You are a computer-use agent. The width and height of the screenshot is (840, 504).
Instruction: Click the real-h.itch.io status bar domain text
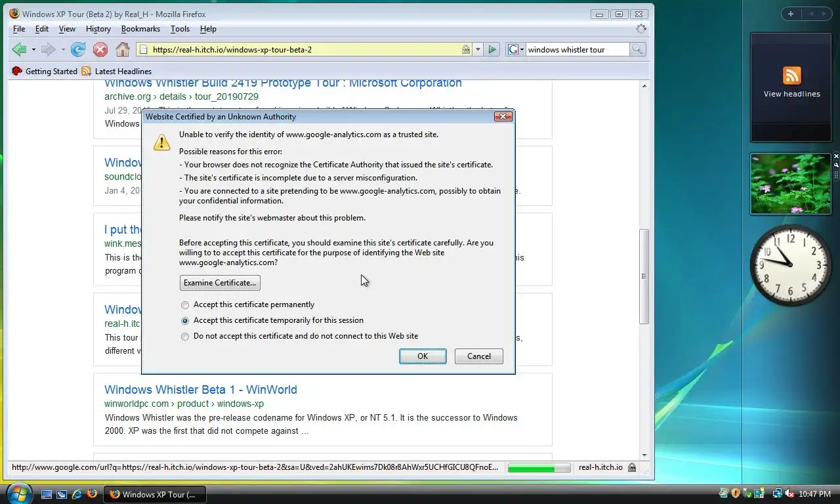pyautogui.click(x=600, y=467)
